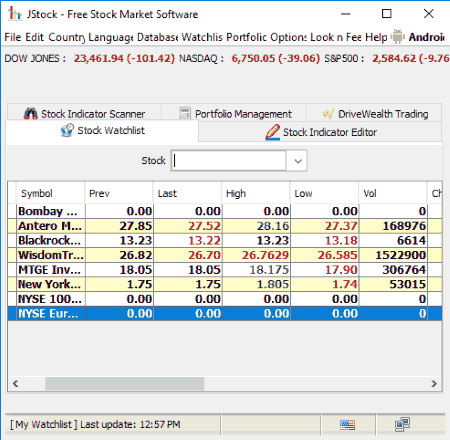Click the Portfolio Management calculator icon

[185, 113]
